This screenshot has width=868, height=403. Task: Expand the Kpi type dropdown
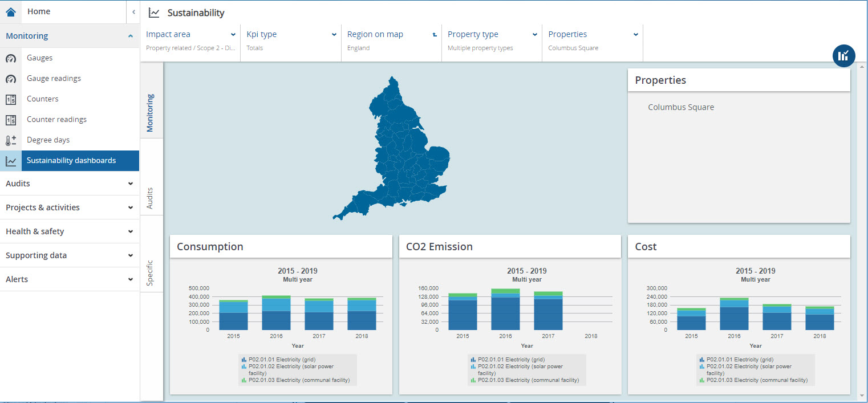point(335,34)
